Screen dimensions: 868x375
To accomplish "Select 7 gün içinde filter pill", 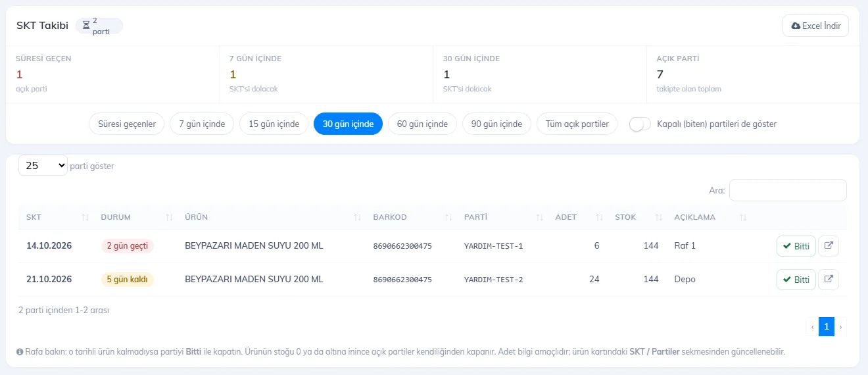I will [x=202, y=124].
